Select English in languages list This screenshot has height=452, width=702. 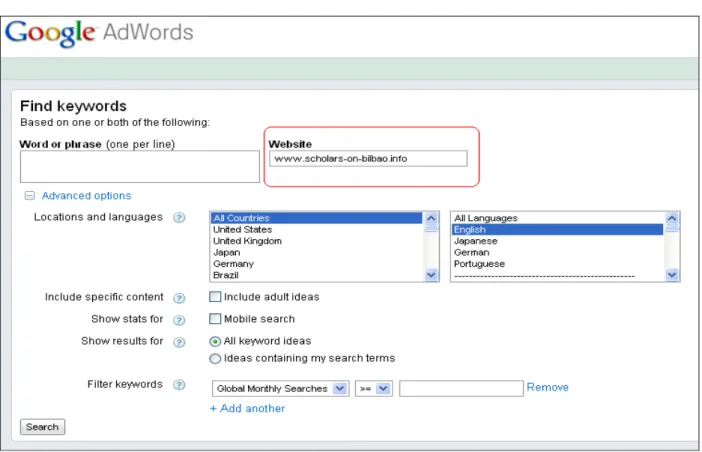tap(557, 230)
